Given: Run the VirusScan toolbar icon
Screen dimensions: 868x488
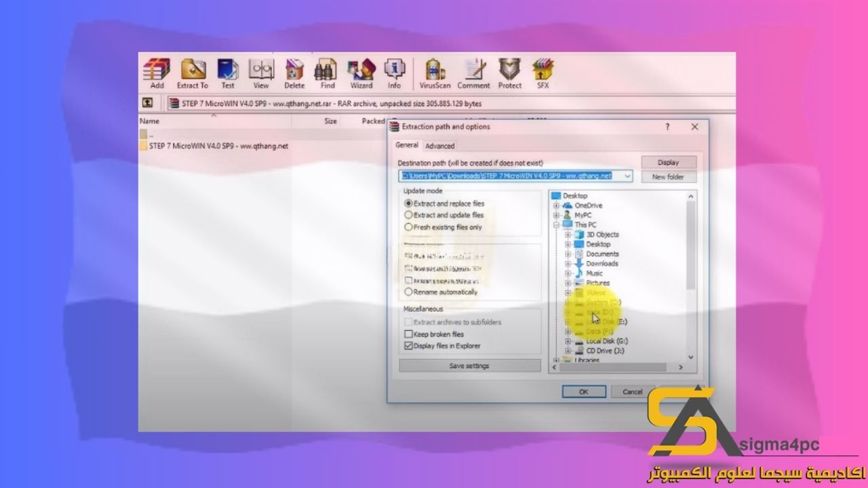Looking at the screenshot, I should (435, 73).
